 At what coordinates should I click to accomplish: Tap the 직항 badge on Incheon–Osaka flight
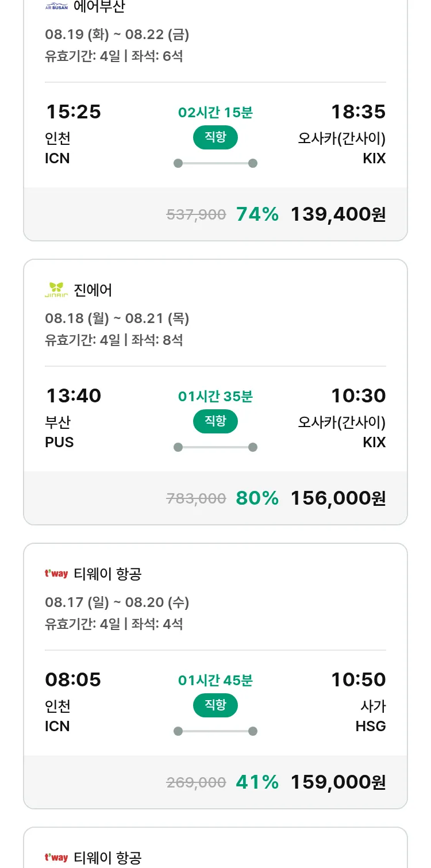click(x=215, y=137)
